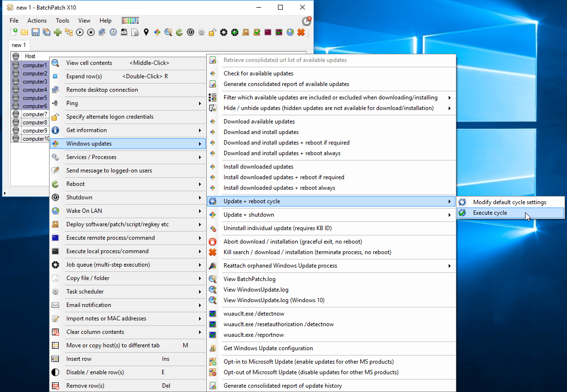
Task: Click the new grid toolbar icon
Action: point(13,32)
